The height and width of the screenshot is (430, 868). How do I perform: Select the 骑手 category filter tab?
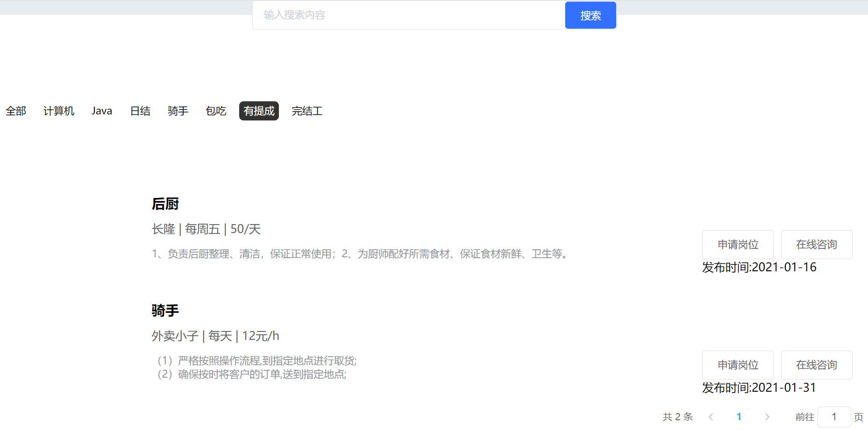pyautogui.click(x=178, y=111)
